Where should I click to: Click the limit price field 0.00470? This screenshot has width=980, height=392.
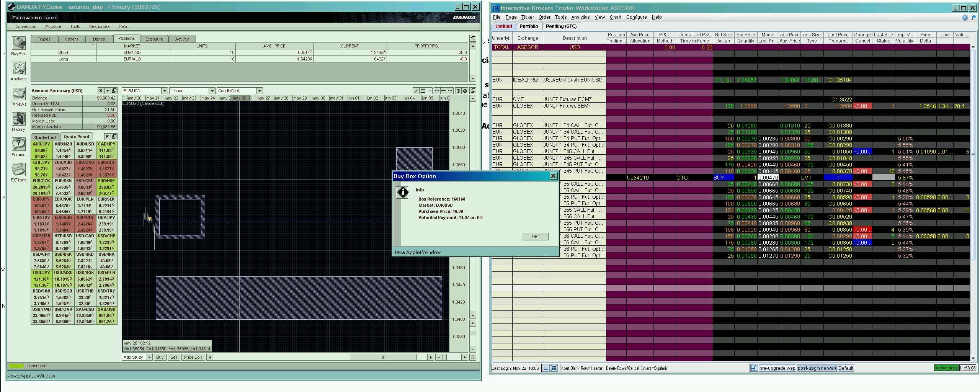point(768,178)
